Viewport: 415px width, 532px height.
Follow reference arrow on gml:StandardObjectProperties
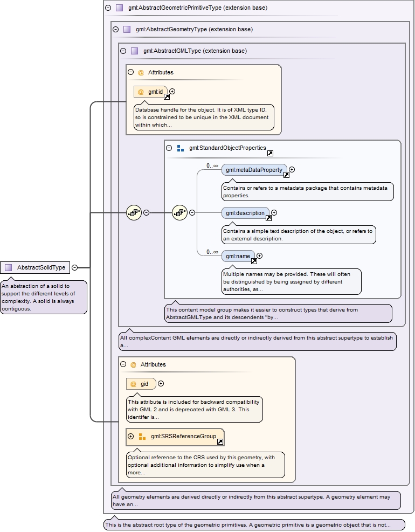coord(270,154)
